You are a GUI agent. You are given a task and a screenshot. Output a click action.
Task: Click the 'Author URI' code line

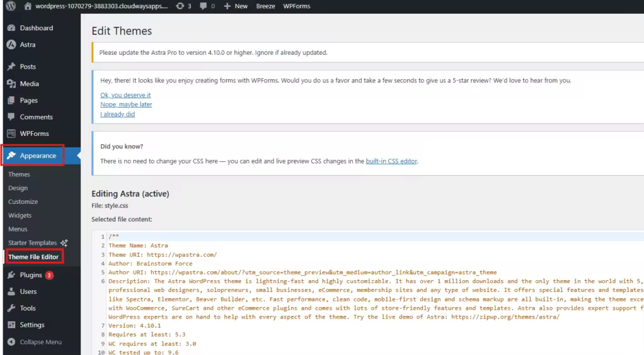[302, 272]
